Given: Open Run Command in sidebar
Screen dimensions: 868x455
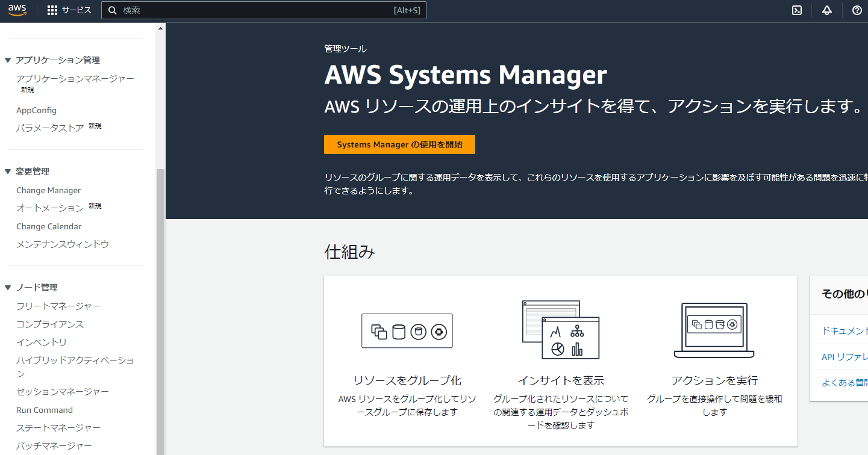Looking at the screenshot, I should (45, 410).
